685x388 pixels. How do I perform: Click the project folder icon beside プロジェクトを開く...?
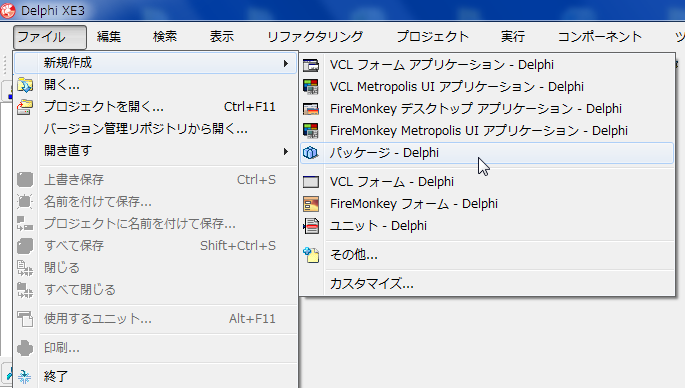coord(25,107)
